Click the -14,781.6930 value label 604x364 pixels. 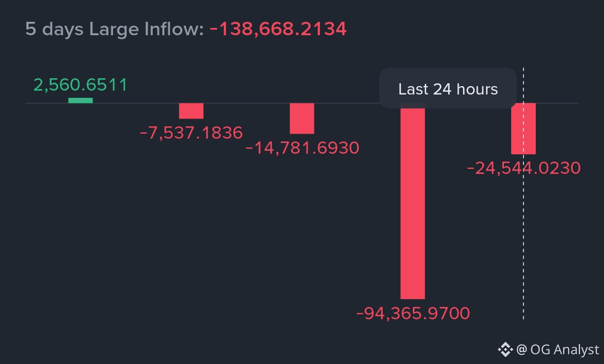pos(302,148)
